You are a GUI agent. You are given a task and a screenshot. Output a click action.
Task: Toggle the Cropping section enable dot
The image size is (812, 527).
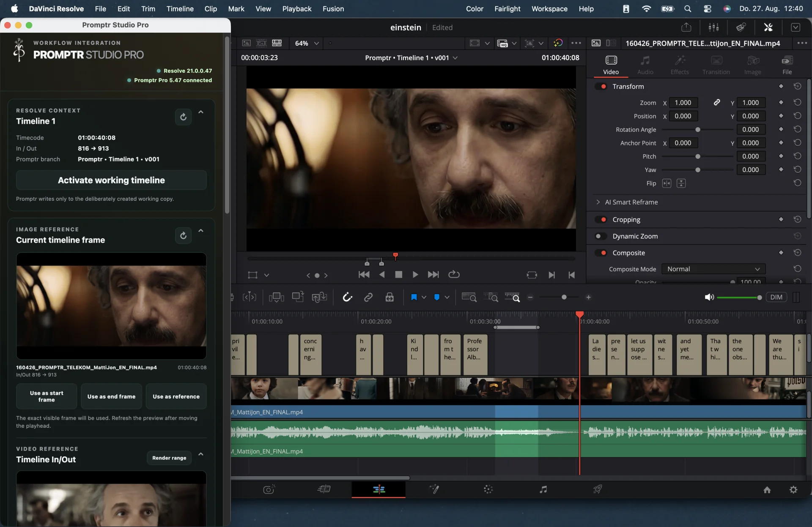pyautogui.click(x=601, y=220)
